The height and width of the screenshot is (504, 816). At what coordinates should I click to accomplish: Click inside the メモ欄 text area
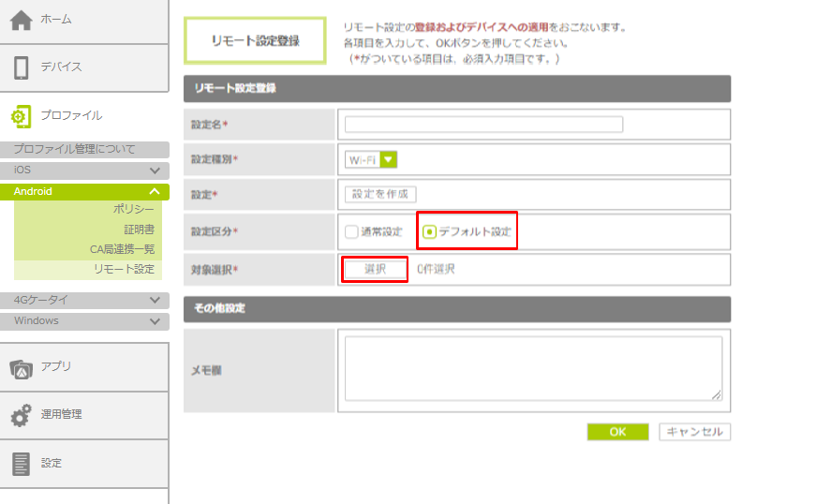click(x=532, y=369)
